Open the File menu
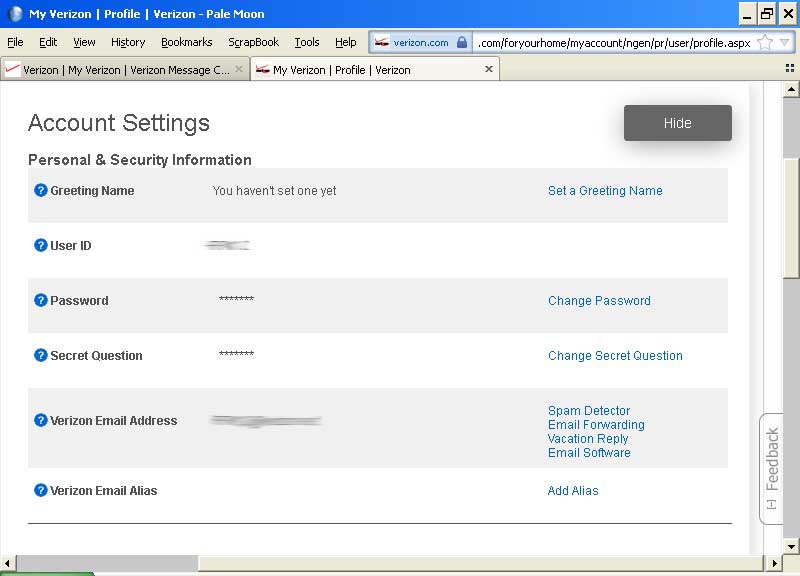Screen dimensions: 800x576 pyautogui.click(x=15, y=42)
